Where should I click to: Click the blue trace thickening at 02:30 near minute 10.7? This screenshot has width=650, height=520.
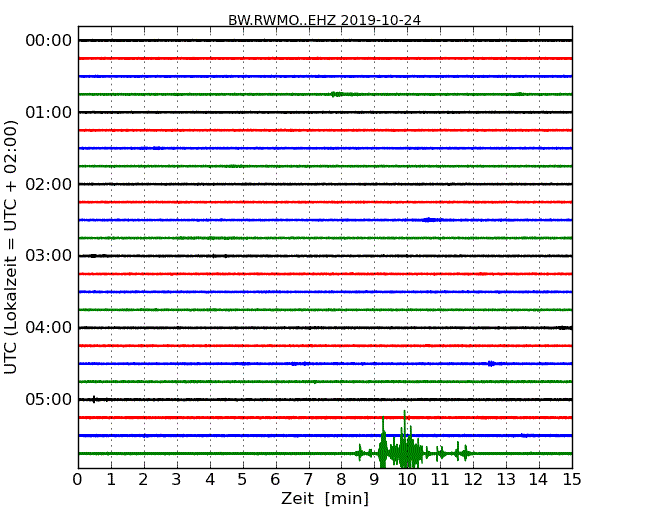(432, 220)
